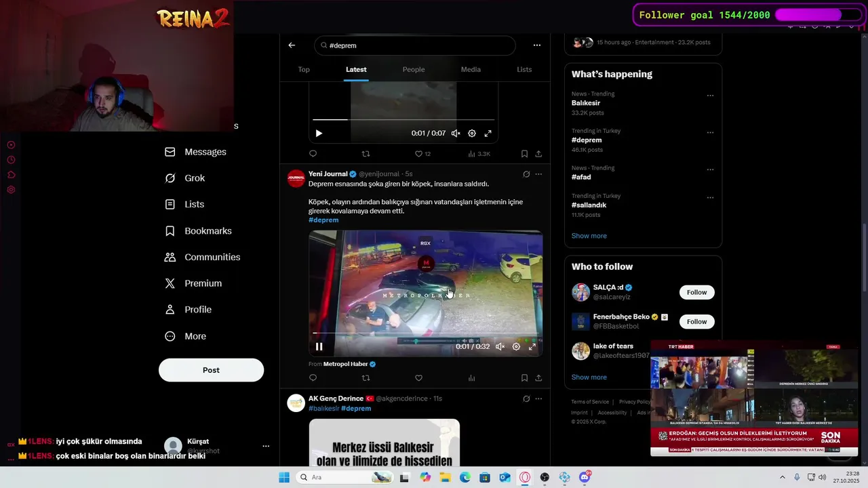
Task: Pause the Metropol Haber video
Action: click(319, 346)
